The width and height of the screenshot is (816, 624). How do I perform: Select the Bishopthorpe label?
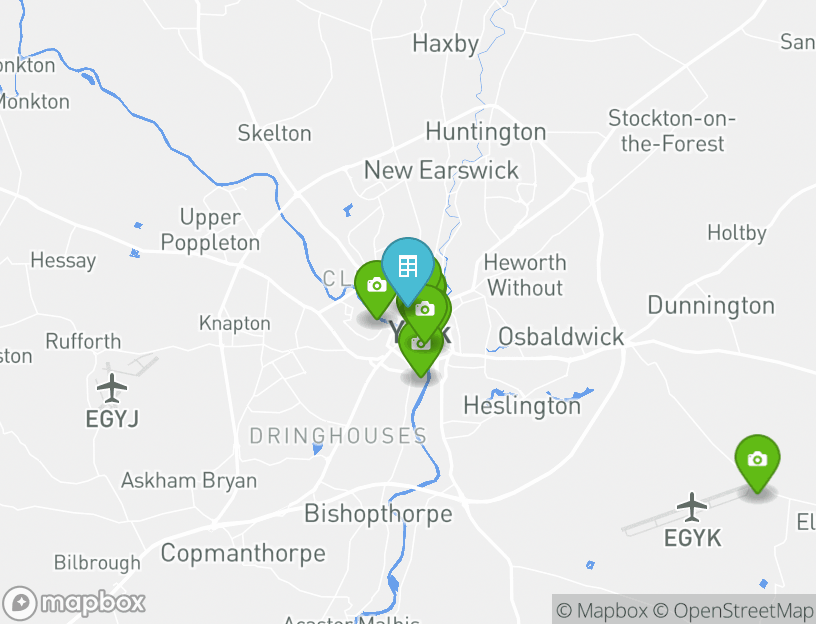378,514
